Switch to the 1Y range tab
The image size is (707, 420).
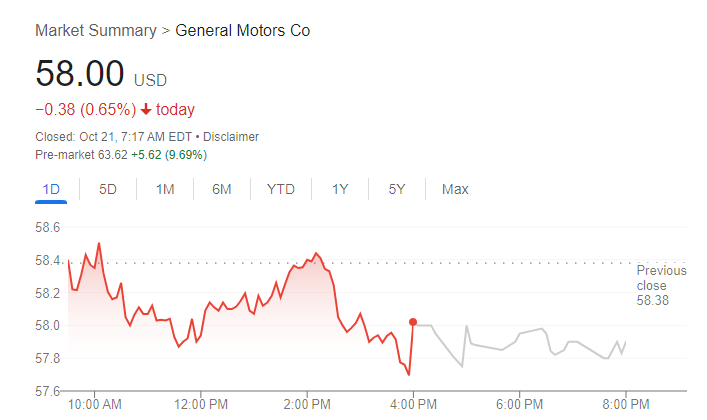coord(340,189)
